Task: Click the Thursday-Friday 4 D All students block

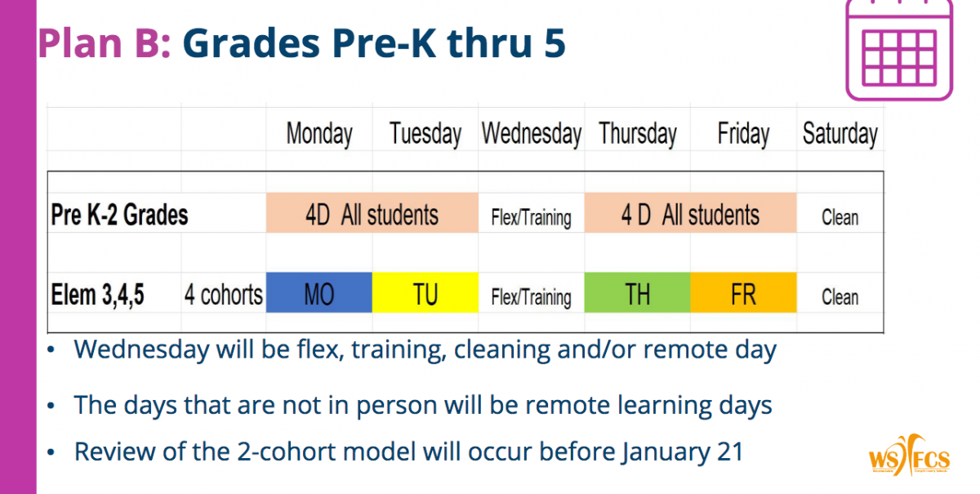Action: (690, 213)
